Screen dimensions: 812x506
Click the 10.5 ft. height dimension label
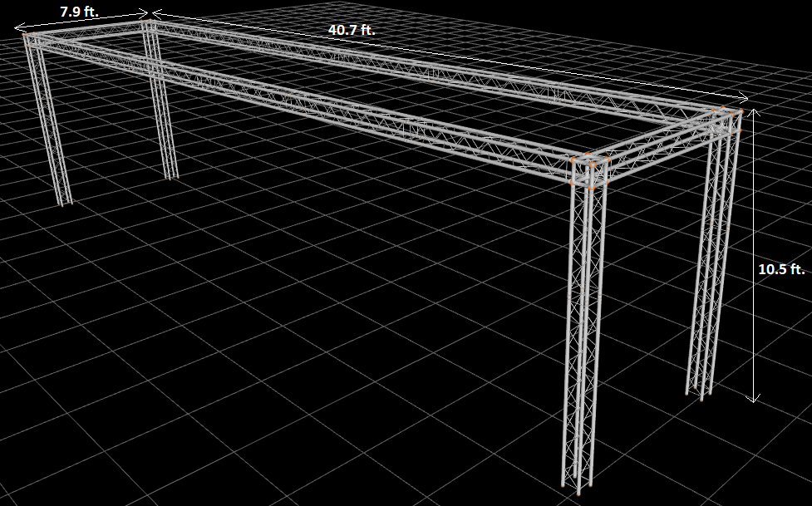(781, 269)
